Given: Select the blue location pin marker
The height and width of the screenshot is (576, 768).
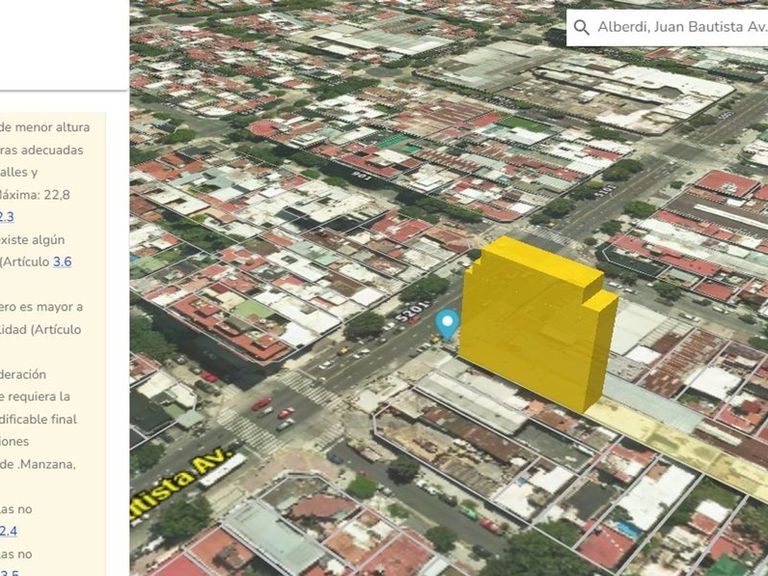Looking at the screenshot, I should [x=447, y=323].
